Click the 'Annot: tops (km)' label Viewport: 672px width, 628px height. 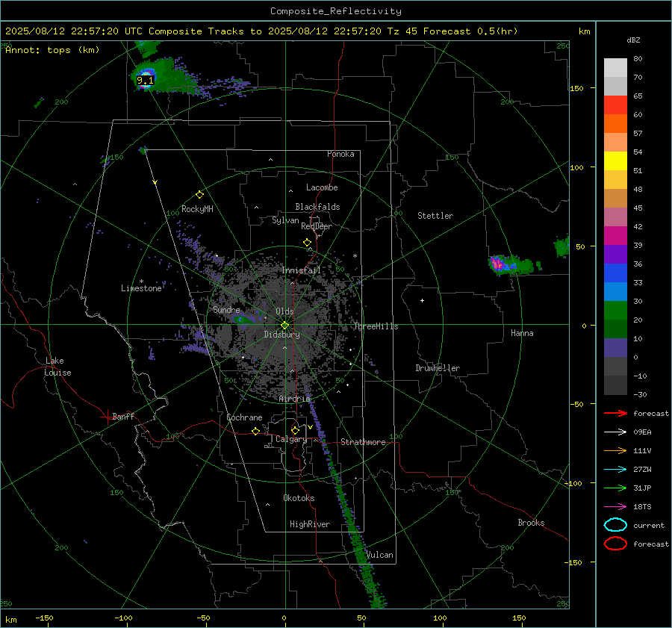[52, 50]
